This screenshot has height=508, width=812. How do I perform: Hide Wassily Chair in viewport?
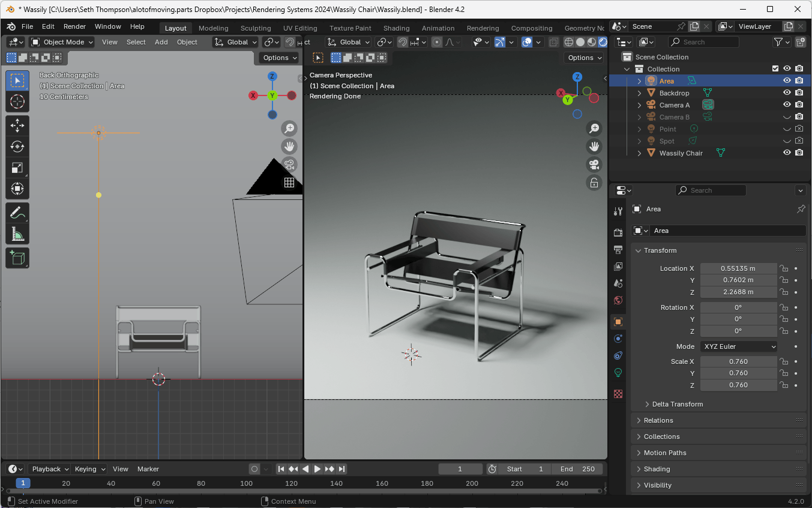point(787,153)
